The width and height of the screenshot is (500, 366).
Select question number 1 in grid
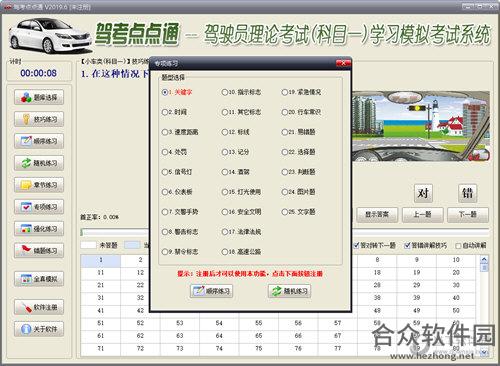click(x=100, y=260)
